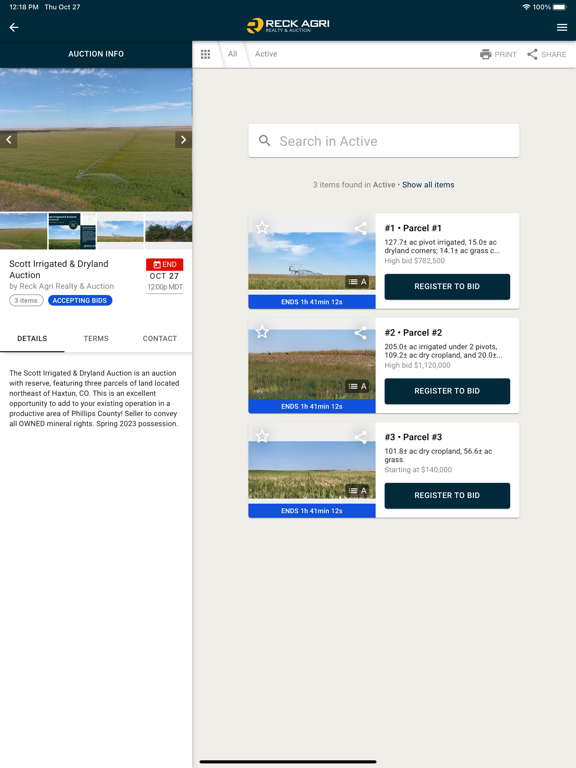Open the Auction Info header
Image resolution: width=576 pixels, height=768 pixels.
click(x=96, y=54)
